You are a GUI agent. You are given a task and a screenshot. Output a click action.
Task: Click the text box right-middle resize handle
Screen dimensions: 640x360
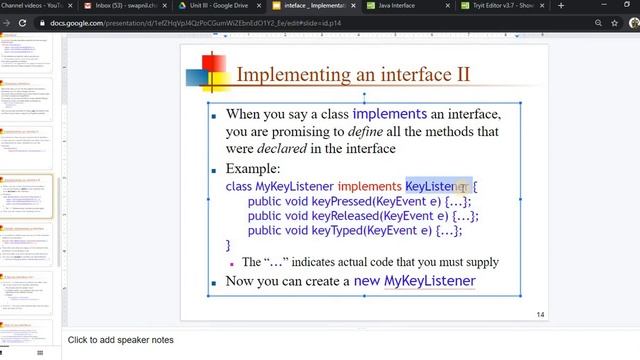pos(520,199)
